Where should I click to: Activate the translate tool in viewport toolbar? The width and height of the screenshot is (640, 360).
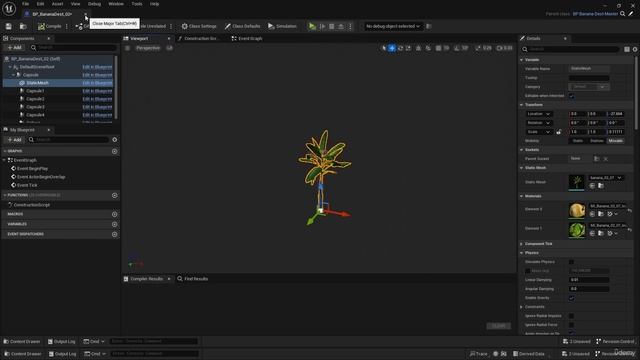(392, 48)
